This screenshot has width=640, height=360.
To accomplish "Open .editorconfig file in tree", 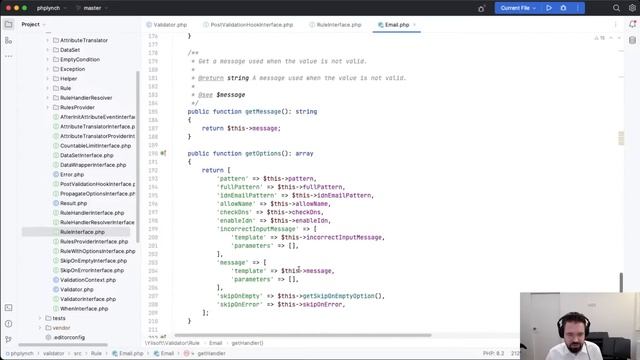I will pyautogui.click(x=69, y=338).
